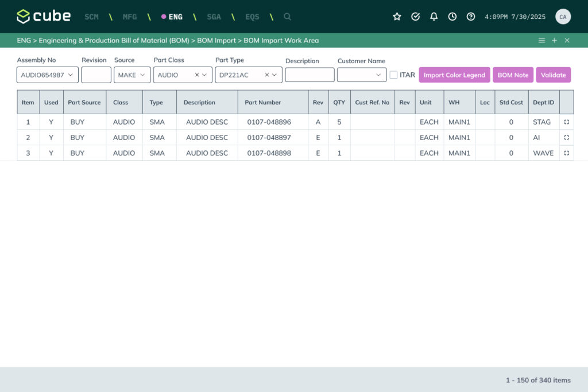Clear the Part Class AUDIO selection
Screen dimensions: 588x392
pyautogui.click(x=197, y=75)
